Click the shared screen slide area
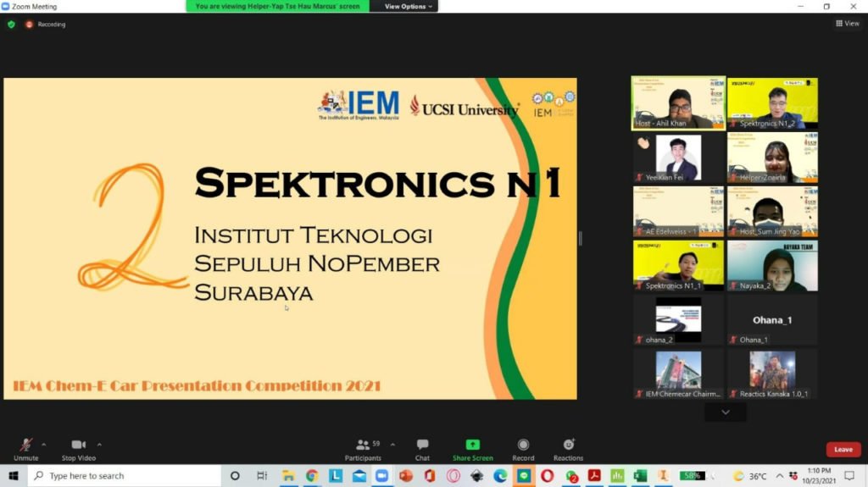This screenshot has width=868, height=487. (290, 239)
